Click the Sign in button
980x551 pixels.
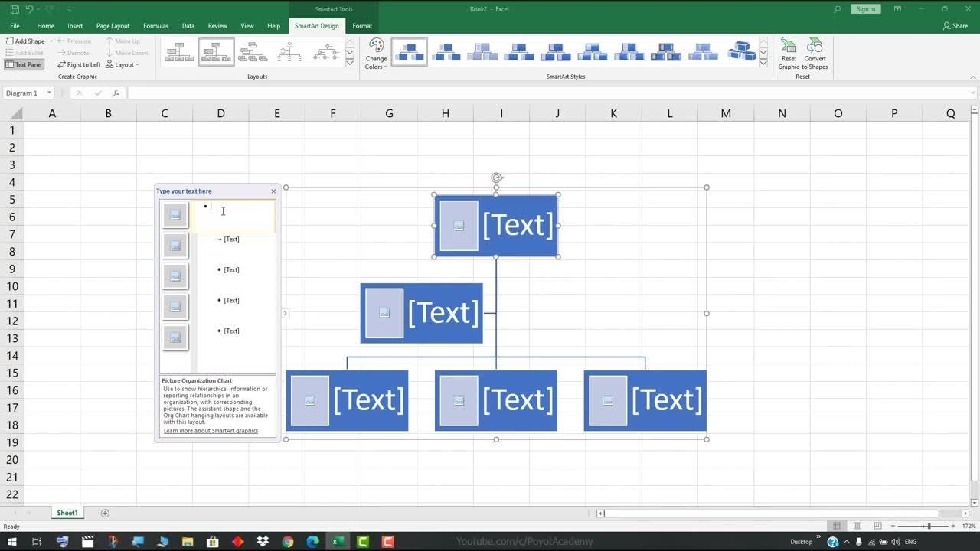(866, 9)
